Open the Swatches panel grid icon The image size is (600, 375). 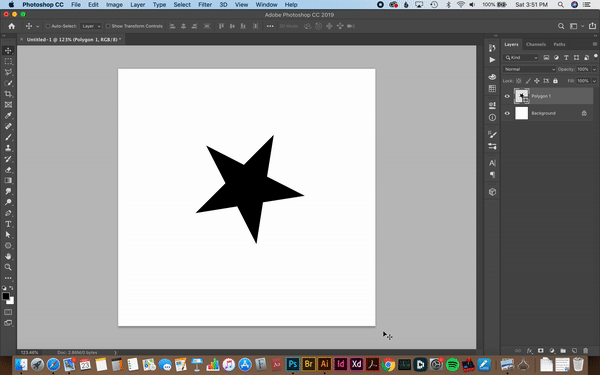pyautogui.click(x=492, y=88)
